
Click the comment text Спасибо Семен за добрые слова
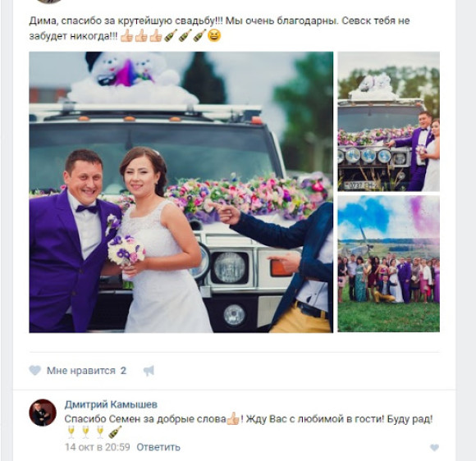click(x=145, y=419)
